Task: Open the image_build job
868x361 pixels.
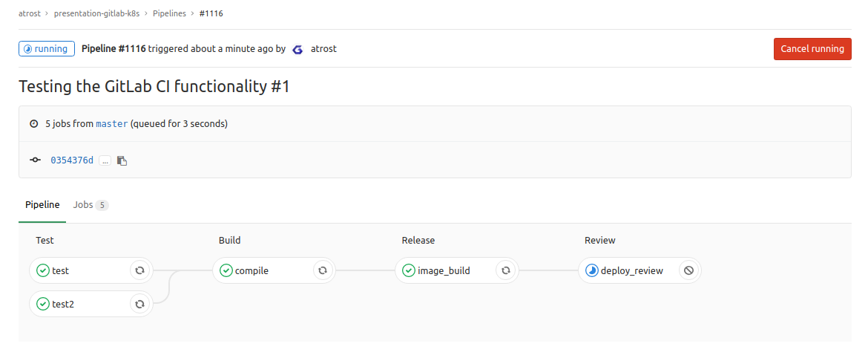Action: (x=443, y=270)
